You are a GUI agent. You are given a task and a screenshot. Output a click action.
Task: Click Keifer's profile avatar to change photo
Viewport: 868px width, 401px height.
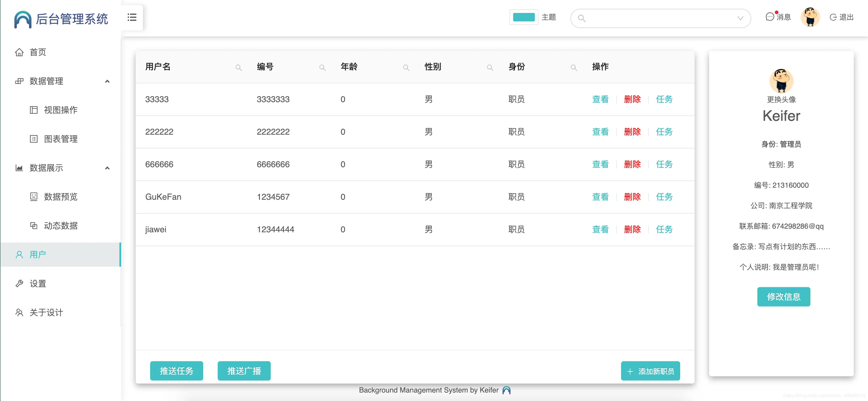click(781, 81)
